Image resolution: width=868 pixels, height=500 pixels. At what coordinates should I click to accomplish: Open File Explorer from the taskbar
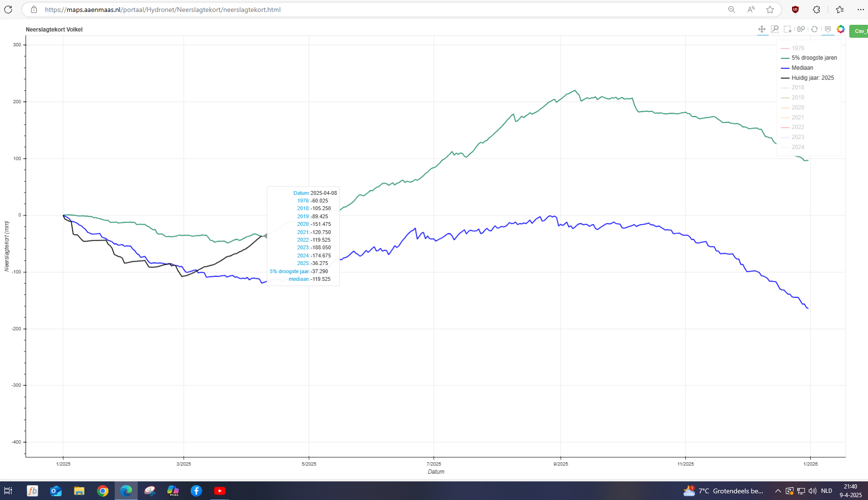[x=79, y=491]
